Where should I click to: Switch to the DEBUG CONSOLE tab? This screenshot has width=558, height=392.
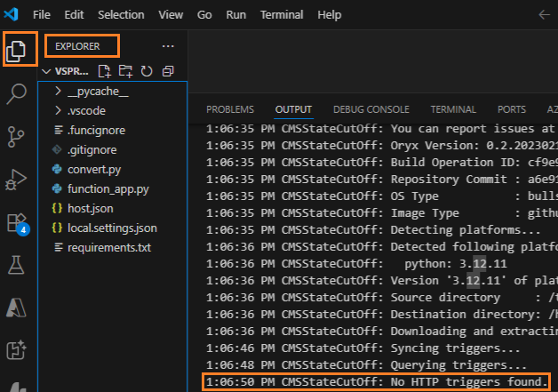coord(371,109)
